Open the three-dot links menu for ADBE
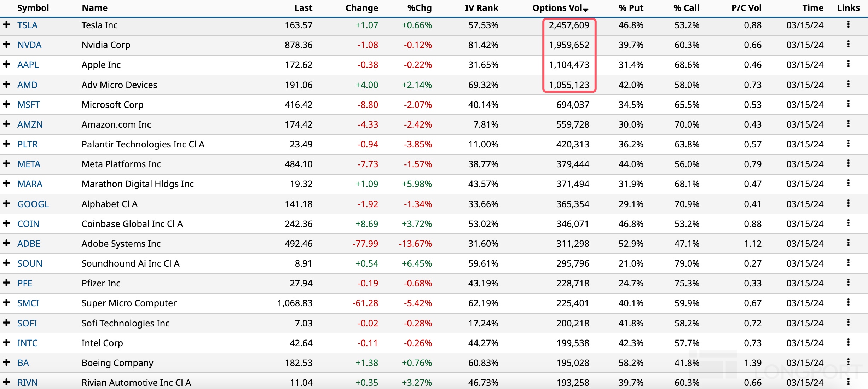The height and width of the screenshot is (389, 868). coord(848,243)
